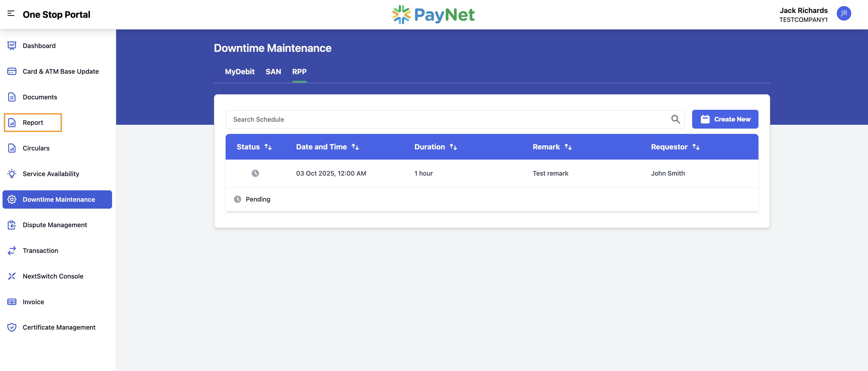The width and height of the screenshot is (868, 371).
Task: Sort by Date and Time column
Action: 355,147
